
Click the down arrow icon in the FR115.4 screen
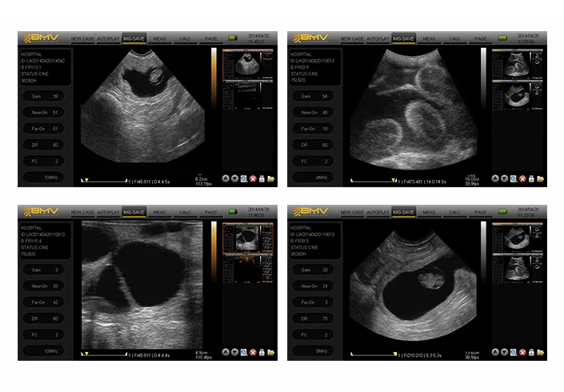point(234,353)
